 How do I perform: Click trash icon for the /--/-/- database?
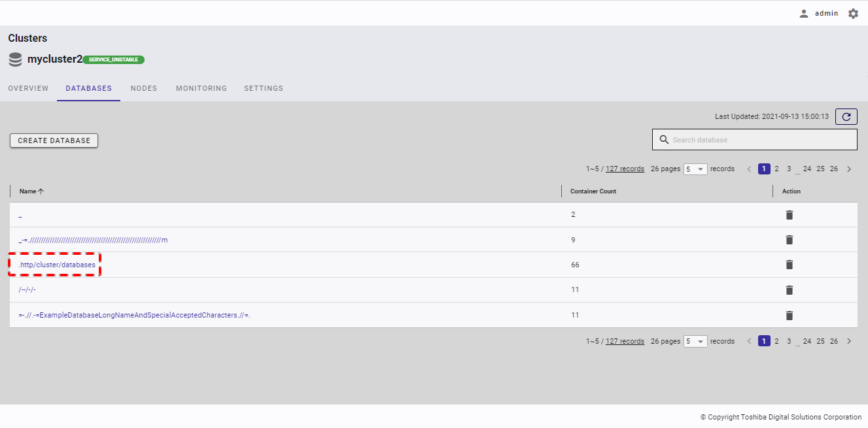click(x=789, y=290)
